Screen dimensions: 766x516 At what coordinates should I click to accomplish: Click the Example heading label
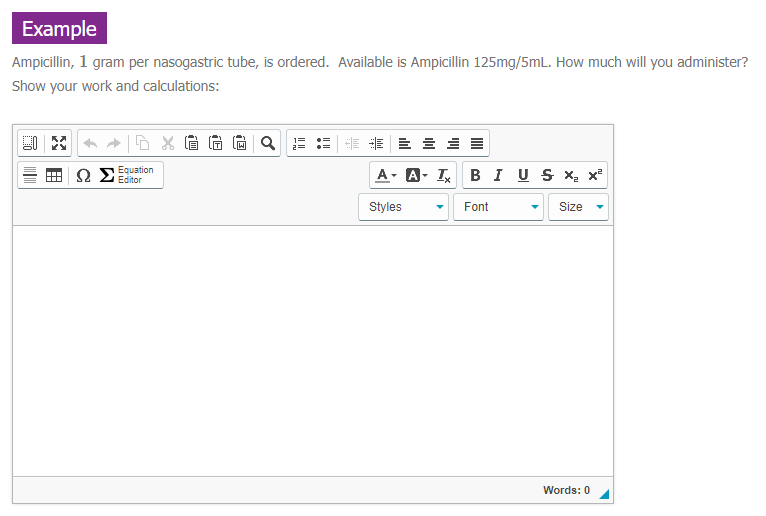(x=60, y=28)
